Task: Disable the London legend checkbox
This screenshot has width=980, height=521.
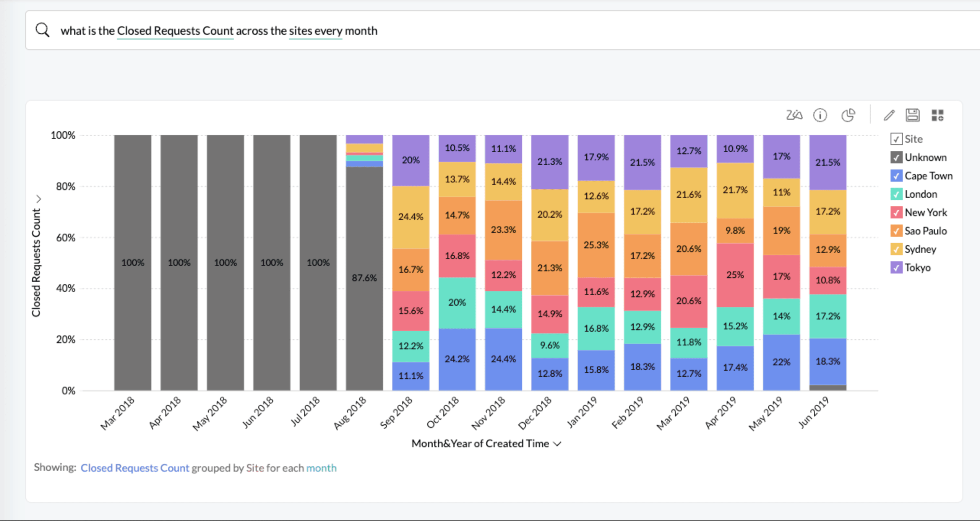Action: [x=896, y=194]
